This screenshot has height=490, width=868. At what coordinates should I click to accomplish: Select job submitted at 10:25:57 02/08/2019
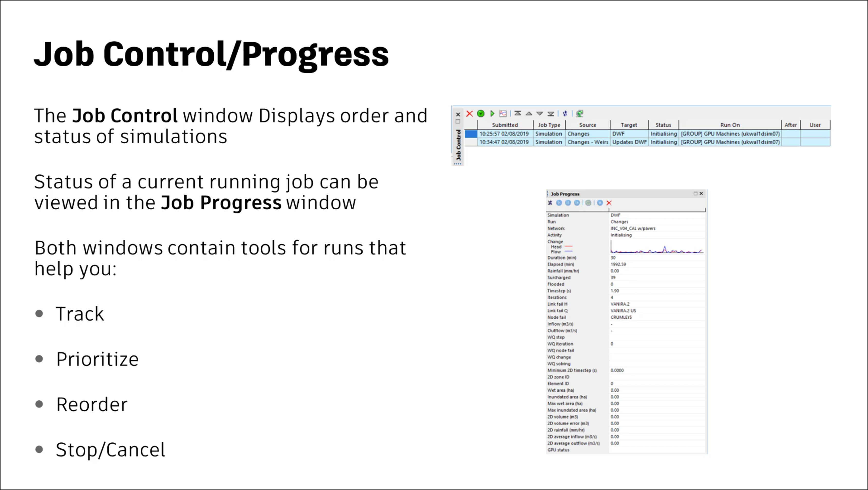(504, 134)
